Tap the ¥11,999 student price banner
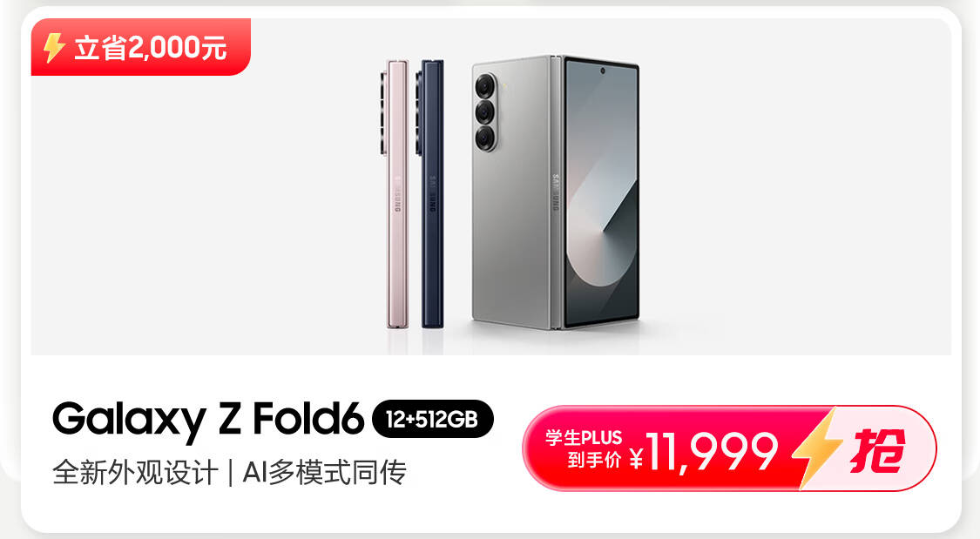Image resolution: width=980 pixels, height=539 pixels. pos(729,448)
